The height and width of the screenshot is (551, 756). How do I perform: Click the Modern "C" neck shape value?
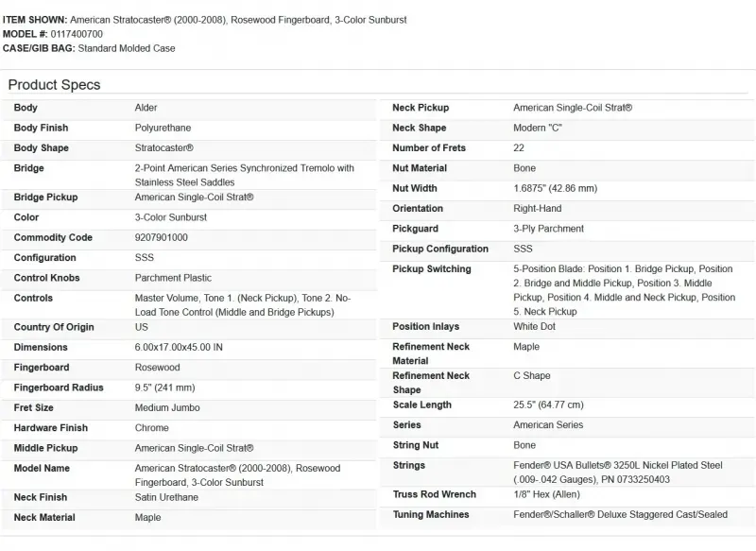coord(538,128)
